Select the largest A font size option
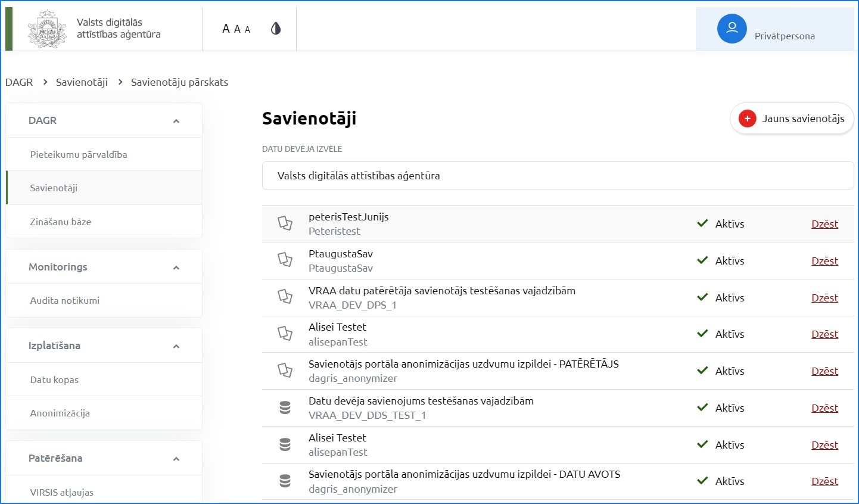This screenshot has height=504, width=859. [x=226, y=29]
